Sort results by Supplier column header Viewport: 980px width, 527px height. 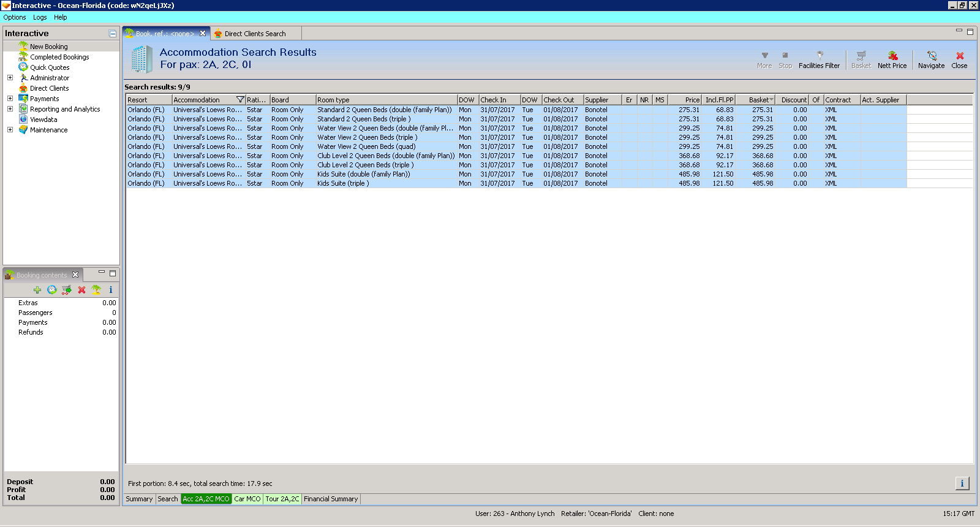coord(602,100)
